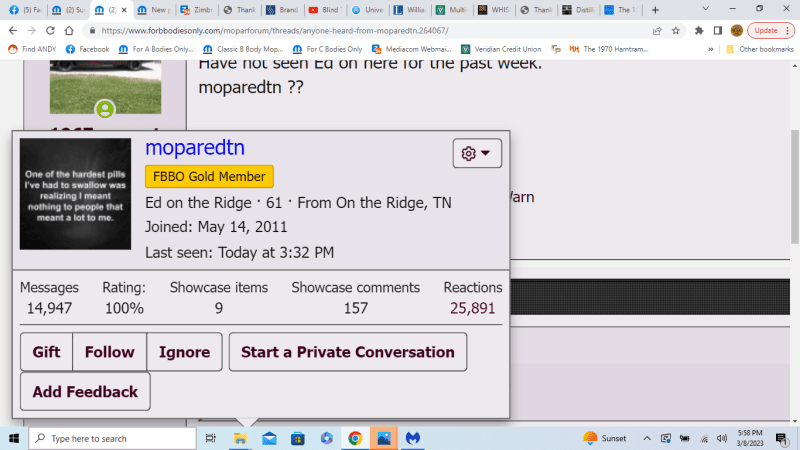Open the 25,891 Reactions count link
Screen dimensions: 800x450
coord(472,308)
